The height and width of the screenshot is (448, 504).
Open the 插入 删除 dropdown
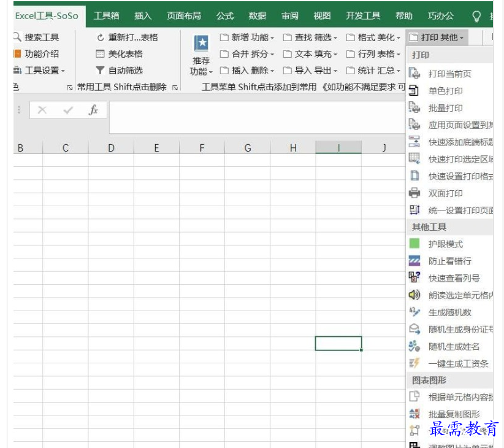tap(247, 71)
